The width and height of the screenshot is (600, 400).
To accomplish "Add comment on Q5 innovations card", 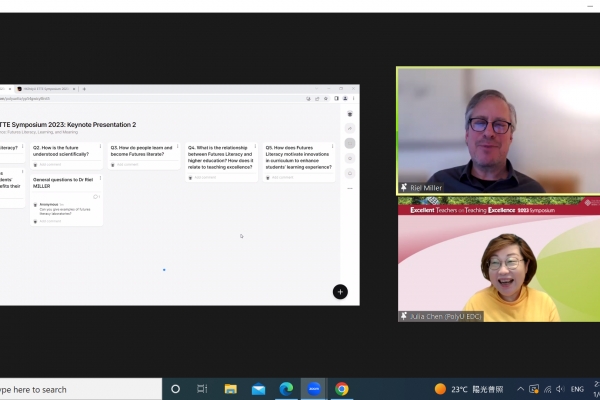I will point(282,178).
